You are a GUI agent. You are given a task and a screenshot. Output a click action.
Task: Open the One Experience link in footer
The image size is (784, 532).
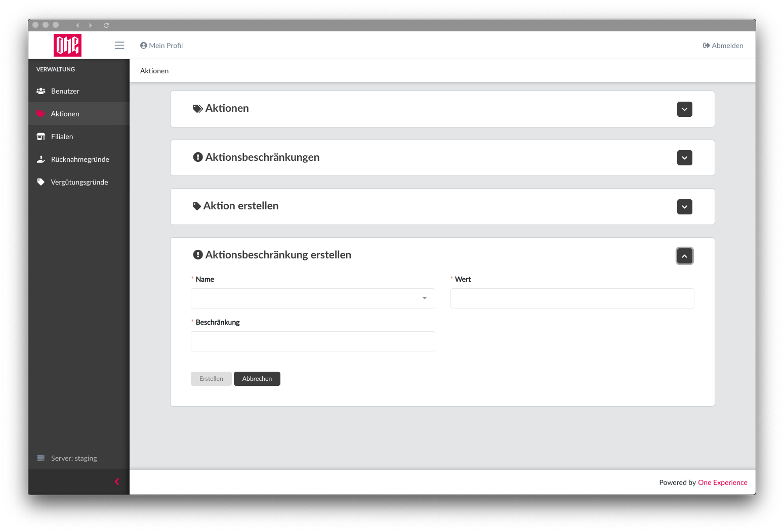coord(722,482)
